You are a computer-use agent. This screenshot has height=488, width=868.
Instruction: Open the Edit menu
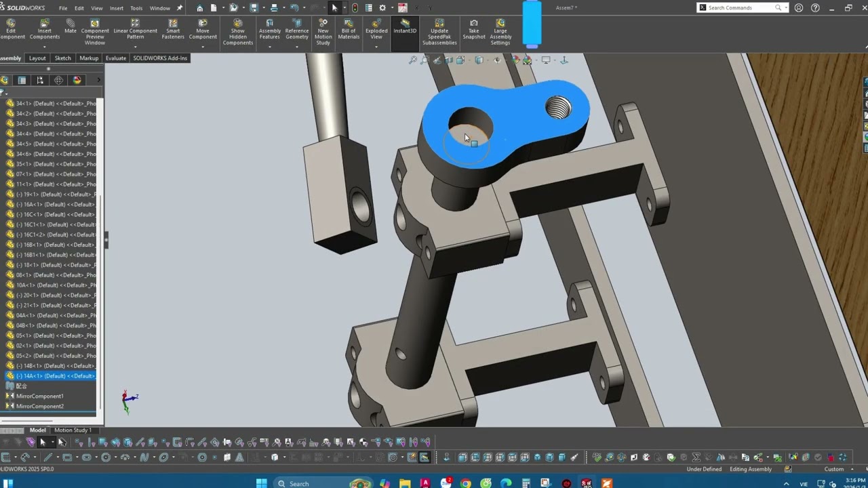coord(79,8)
